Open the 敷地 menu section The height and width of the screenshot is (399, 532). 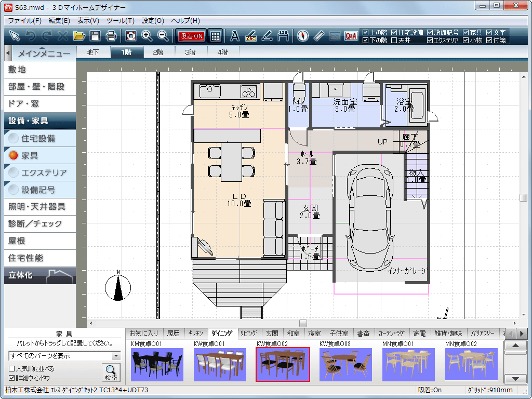(40, 70)
